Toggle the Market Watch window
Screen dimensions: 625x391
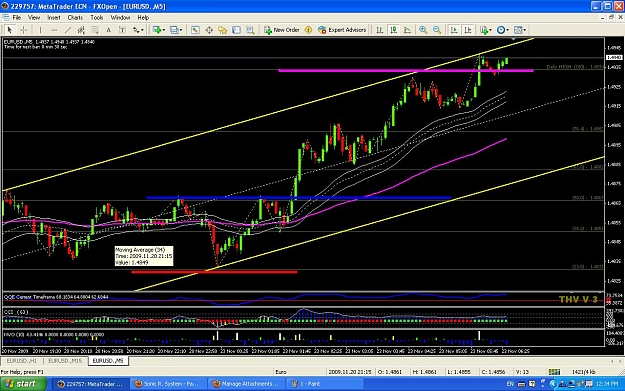point(195,30)
